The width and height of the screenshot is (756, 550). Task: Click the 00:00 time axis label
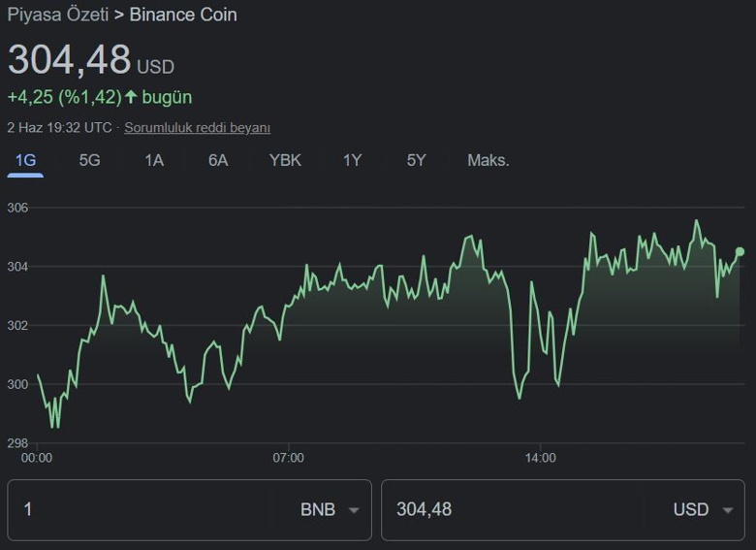click(37, 458)
